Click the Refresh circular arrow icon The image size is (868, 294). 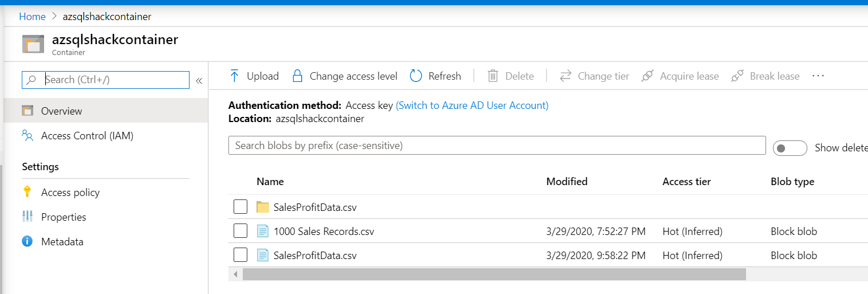tap(416, 76)
